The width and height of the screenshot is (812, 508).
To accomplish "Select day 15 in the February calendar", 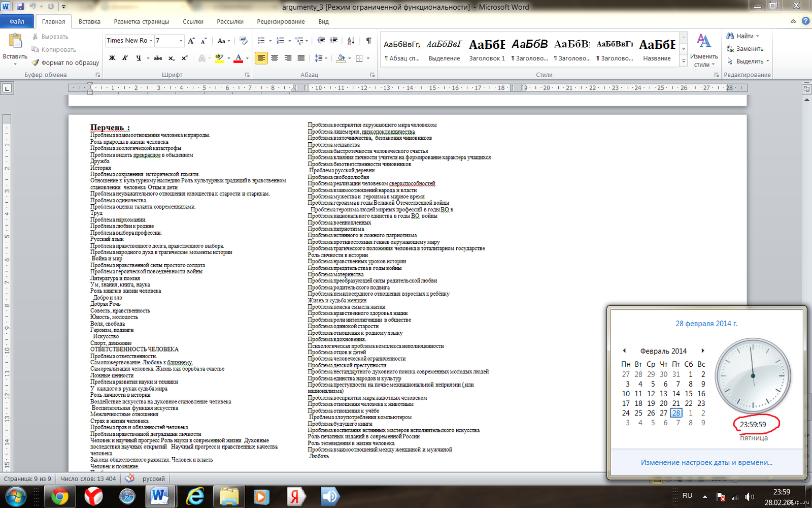I will (x=689, y=394).
